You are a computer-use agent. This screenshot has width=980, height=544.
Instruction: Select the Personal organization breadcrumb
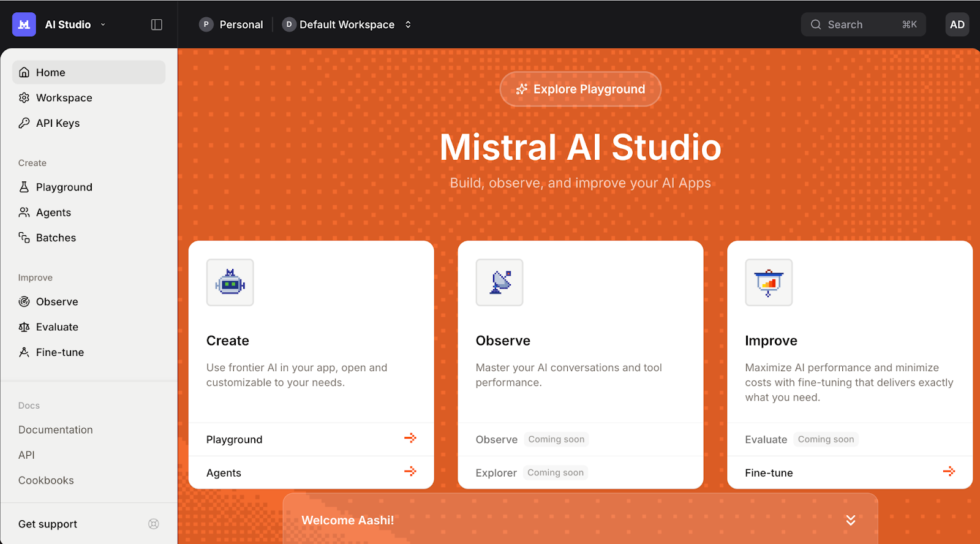232,25
